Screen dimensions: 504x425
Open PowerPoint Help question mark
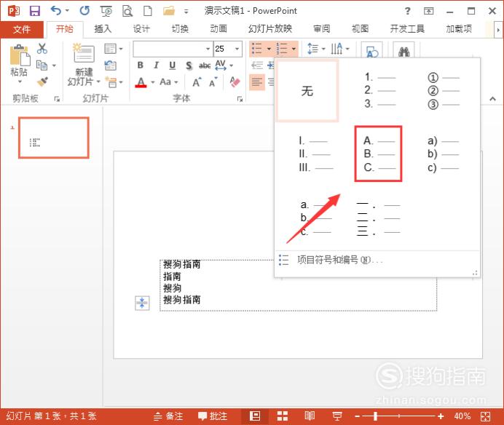click(x=408, y=11)
